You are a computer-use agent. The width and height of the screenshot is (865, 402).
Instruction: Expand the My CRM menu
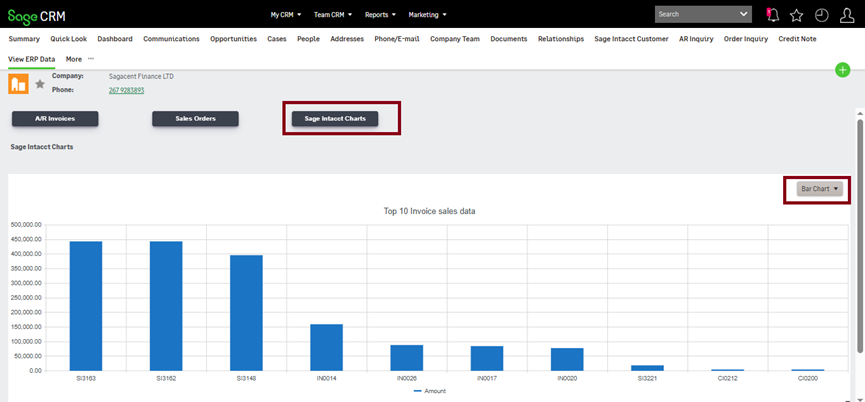pyautogui.click(x=287, y=15)
